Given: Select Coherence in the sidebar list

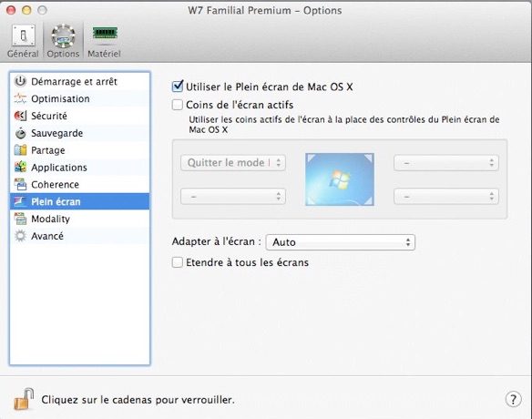Looking at the screenshot, I should 80,184.
